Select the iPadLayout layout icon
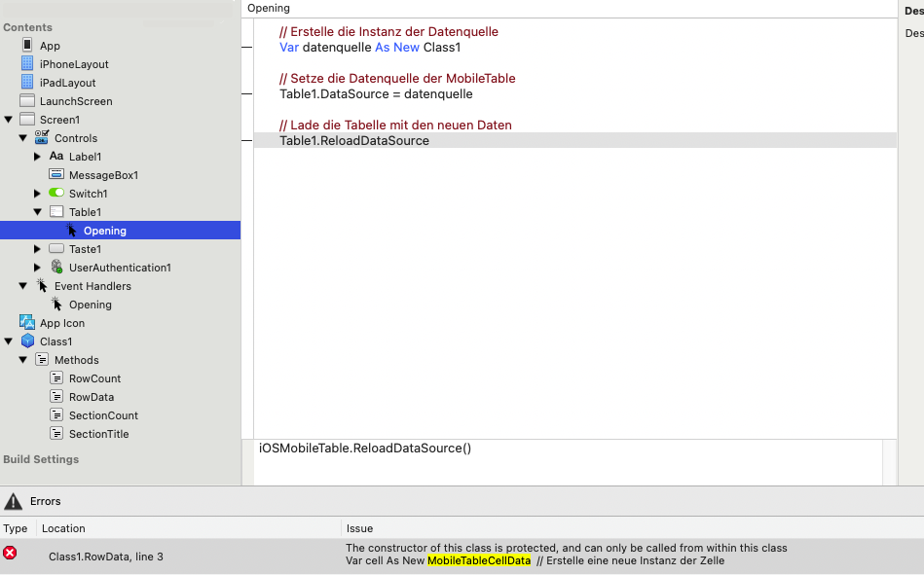Viewport: 924px width, 575px height. [27, 82]
